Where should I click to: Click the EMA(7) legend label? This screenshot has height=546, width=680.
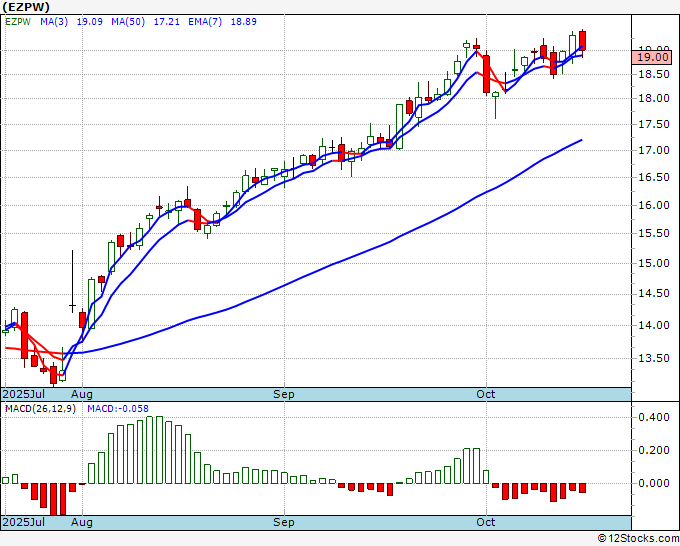[x=205, y=22]
